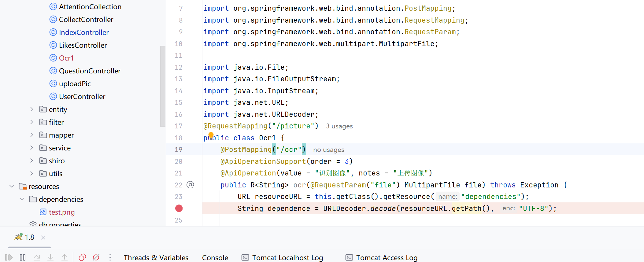Screen dimensions: 644x262
Task: Open the CollectController class file
Action: click(86, 20)
